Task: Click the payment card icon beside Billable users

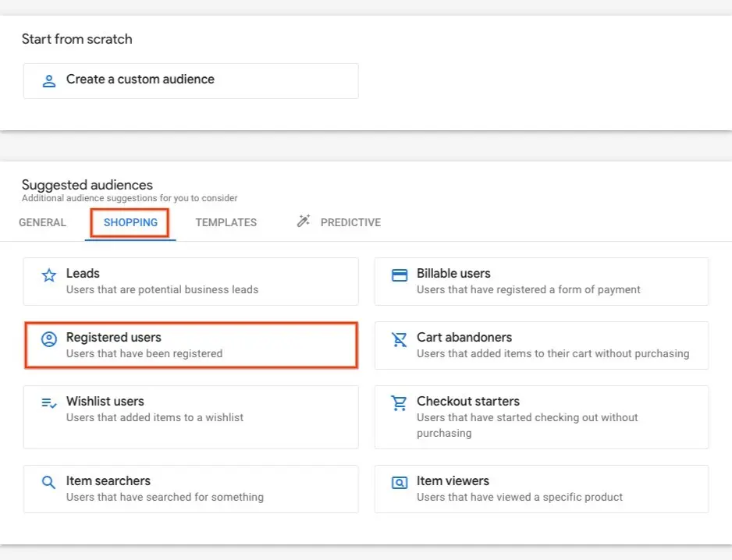Action: coord(400,275)
